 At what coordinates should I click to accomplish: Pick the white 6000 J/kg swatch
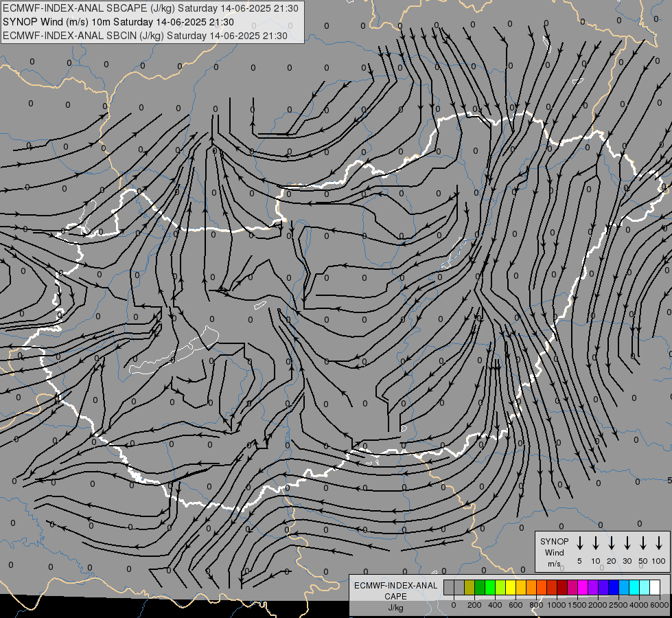pyautogui.click(x=655, y=587)
